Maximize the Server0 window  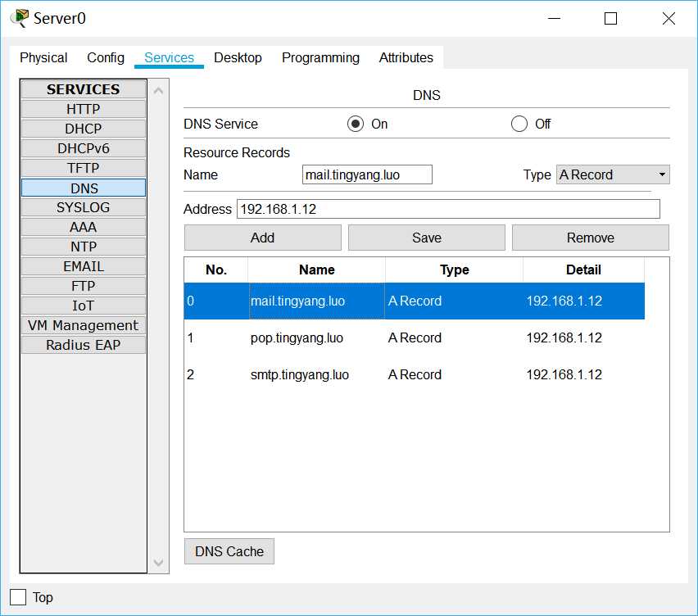tap(611, 18)
